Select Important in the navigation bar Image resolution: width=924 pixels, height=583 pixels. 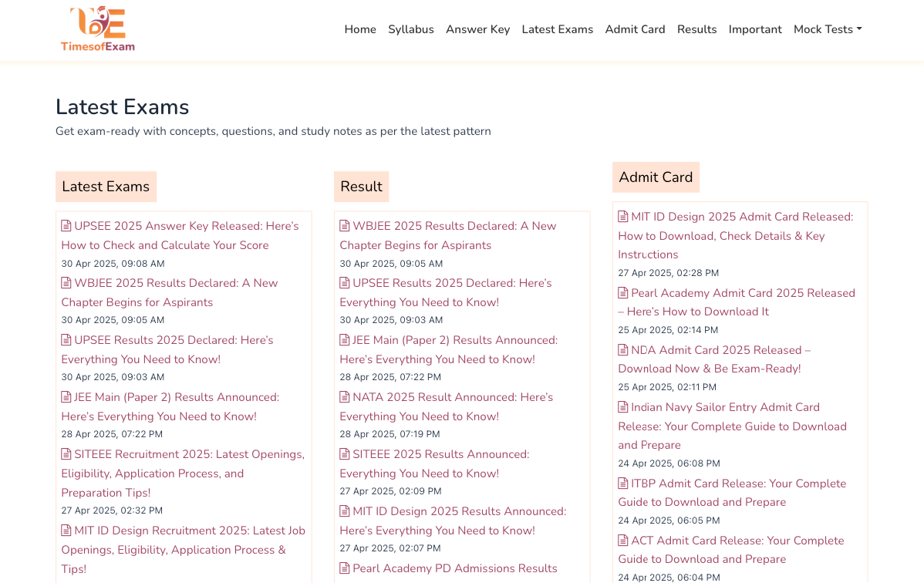point(755,29)
